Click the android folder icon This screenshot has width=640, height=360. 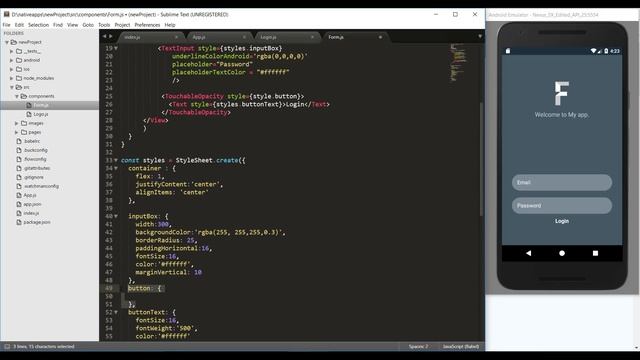coord(19,60)
